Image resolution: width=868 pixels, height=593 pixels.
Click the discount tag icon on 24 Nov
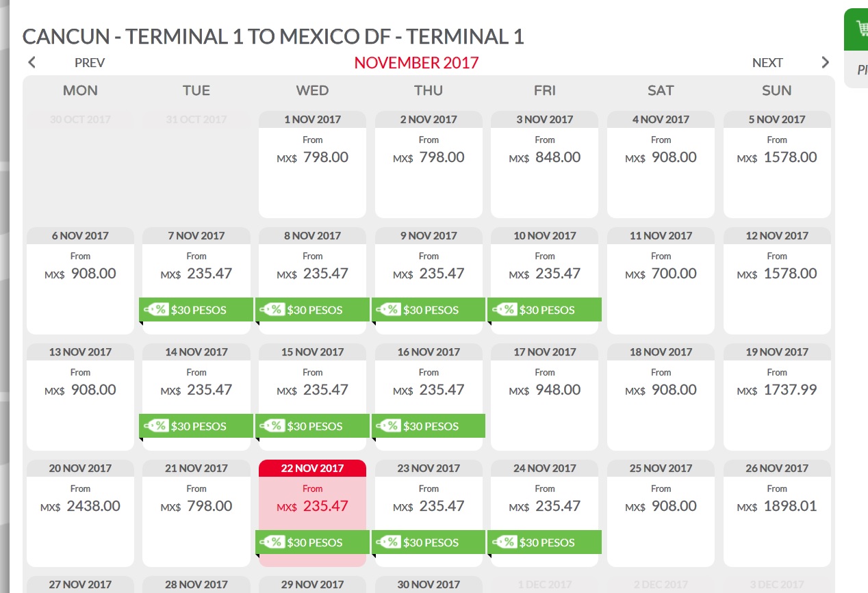pos(505,542)
